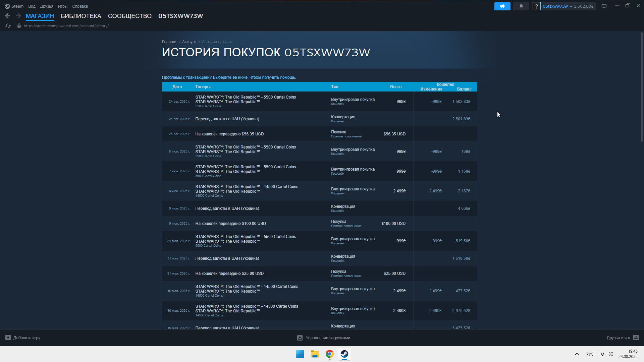This screenshot has width=644, height=362.
Task: Click Добавить игру button
Action: pyautogui.click(x=23, y=338)
